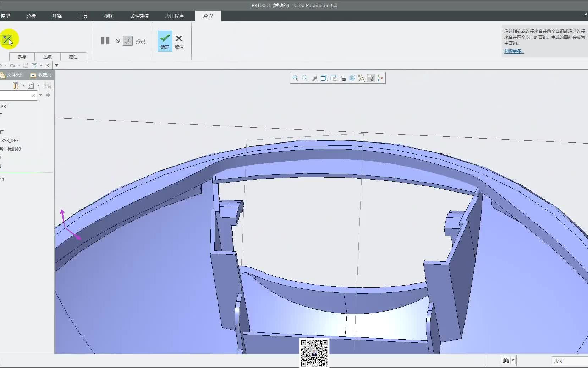Open the binoculars search dropdown arrow
Viewport: 588px width, 368px height.
[x=513, y=360]
